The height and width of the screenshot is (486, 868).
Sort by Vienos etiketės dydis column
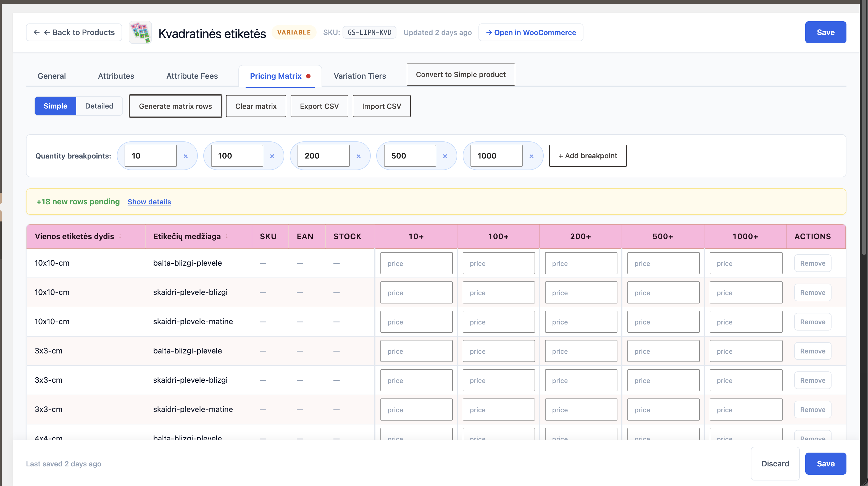tap(120, 236)
